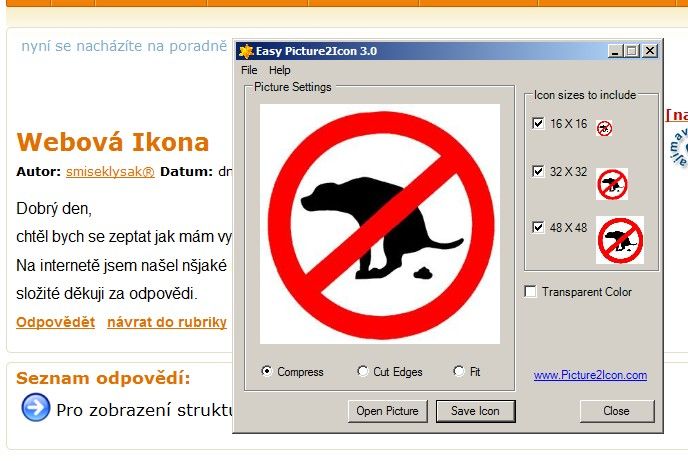Click the Odpovědět link
688x461 pixels.
pos(55,322)
